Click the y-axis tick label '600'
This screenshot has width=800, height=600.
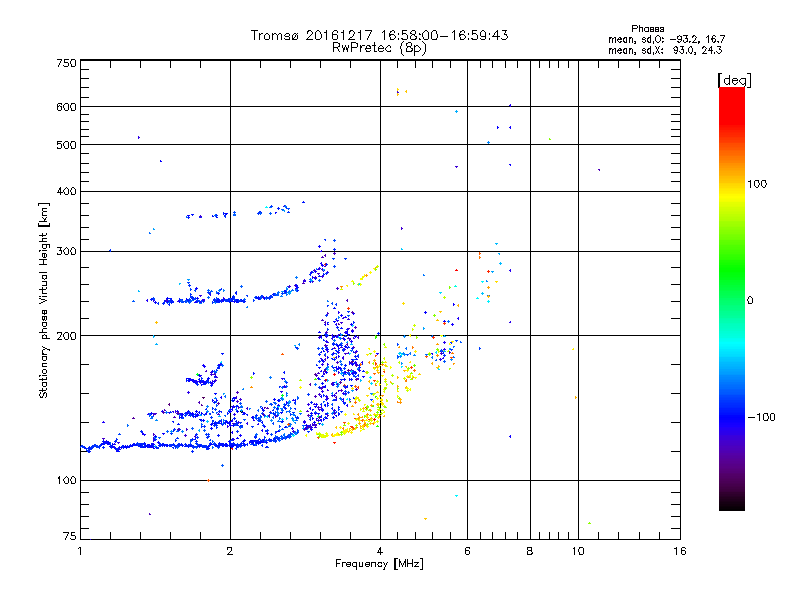pyautogui.click(x=67, y=107)
